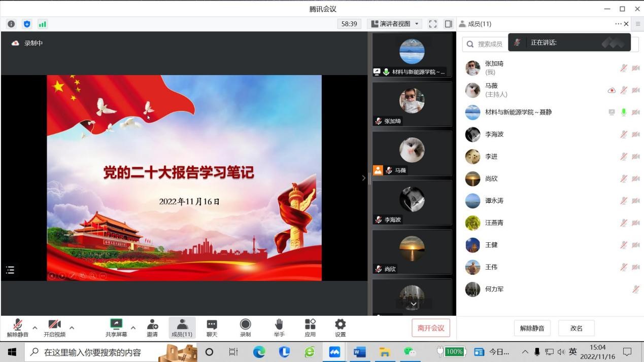Open the Chat (聊天) panel
This screenshot has height=362, width=644.
tap(212, 325)
